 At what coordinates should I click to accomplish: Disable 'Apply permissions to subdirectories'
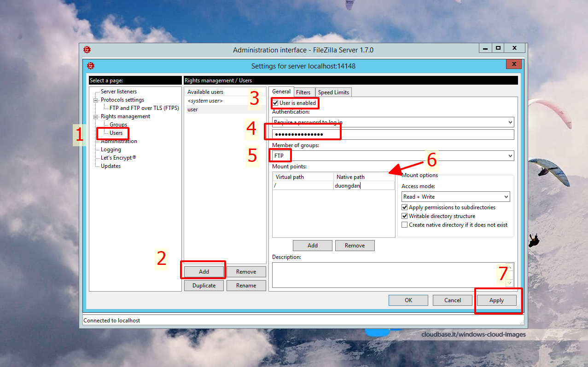pos(404,207)
